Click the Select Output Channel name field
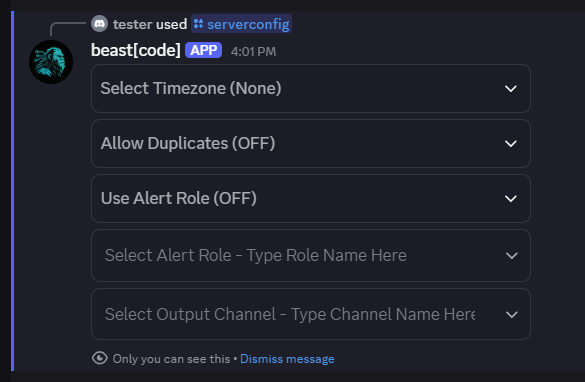Screen dimensions: 585x382 tap(311, 314)
